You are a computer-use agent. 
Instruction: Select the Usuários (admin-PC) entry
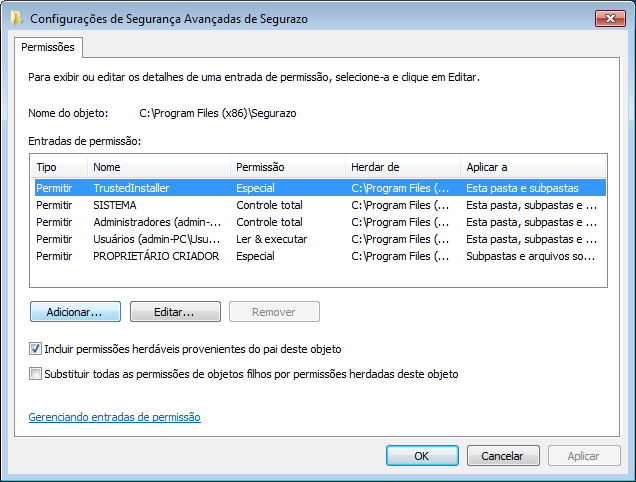320,239
